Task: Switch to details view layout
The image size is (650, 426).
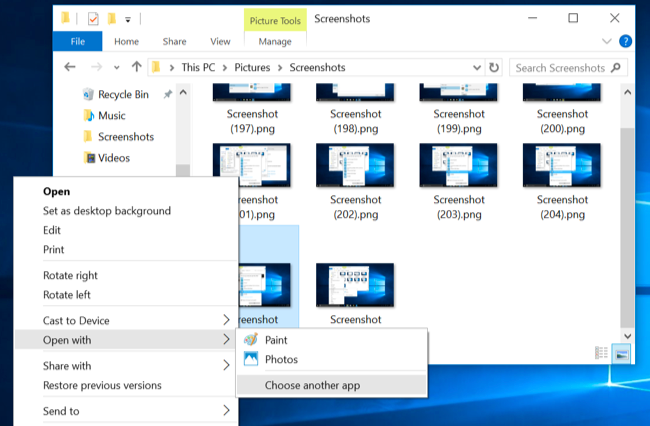Action: [x=601, y=353]
